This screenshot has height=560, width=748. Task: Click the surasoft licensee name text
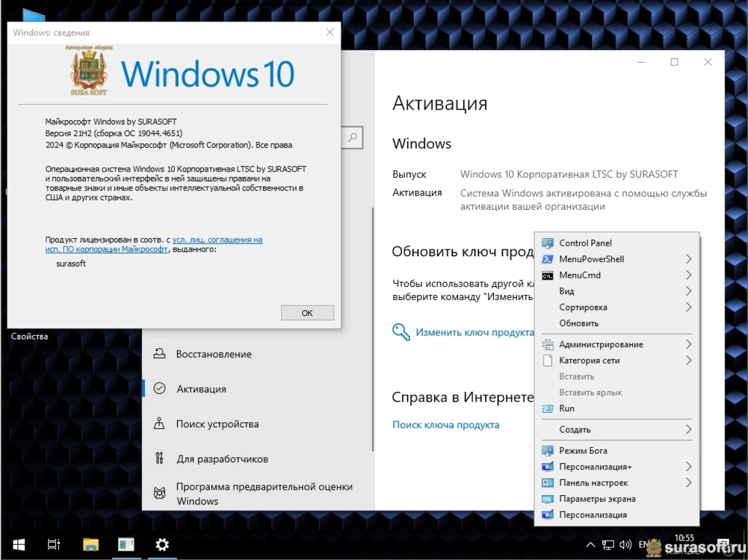tap(71, 264)
